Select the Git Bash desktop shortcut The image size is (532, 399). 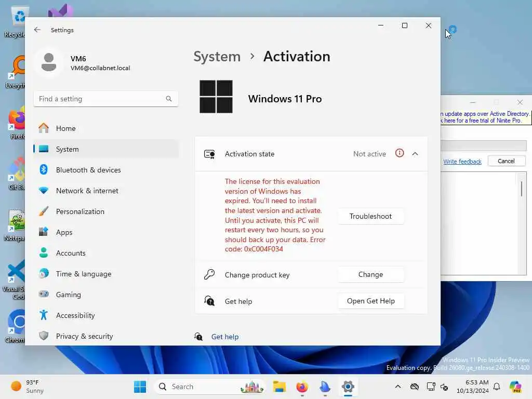pyautogui.click(x=16, y=174)
